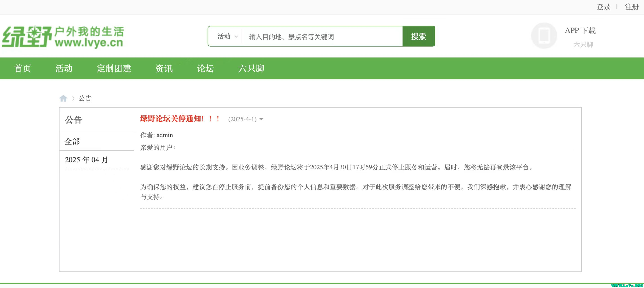Select 2025 年 04 月 archive entry
This screenshot has width=644, height=288.
click(86, 160)
